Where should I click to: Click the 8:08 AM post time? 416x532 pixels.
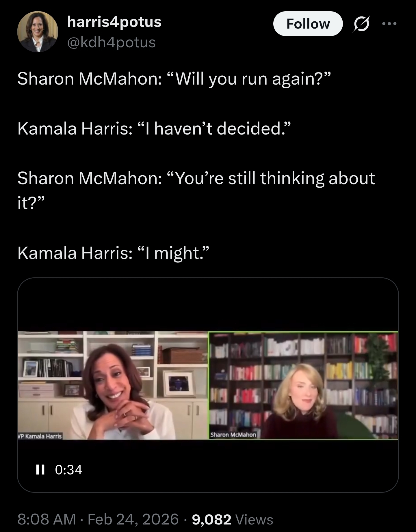[x=47, y=519]
